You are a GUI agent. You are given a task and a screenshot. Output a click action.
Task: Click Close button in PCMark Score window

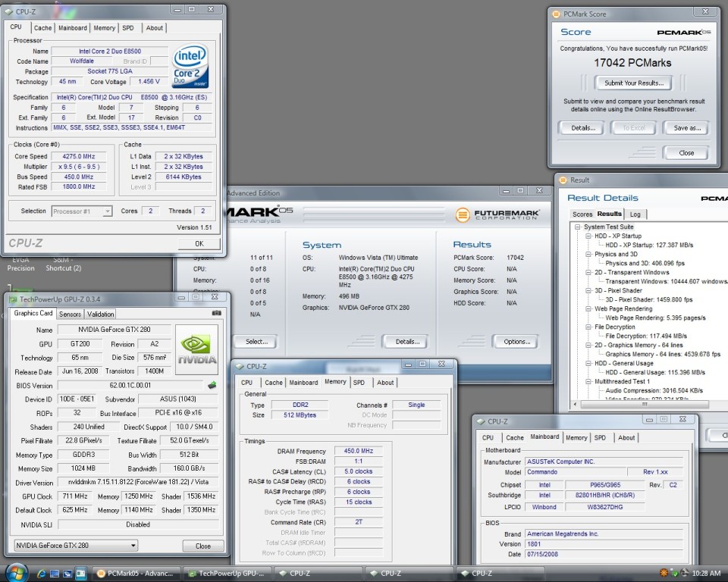[686, 152]
